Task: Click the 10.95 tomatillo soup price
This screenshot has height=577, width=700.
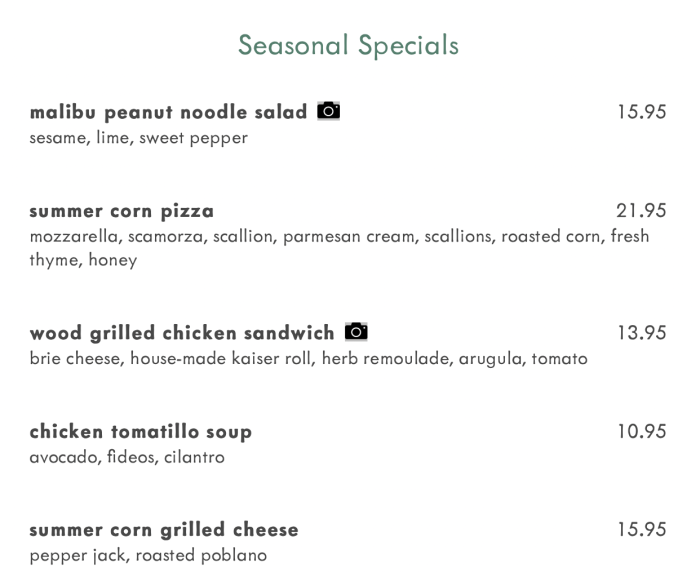Action: (x=641, y=431)
